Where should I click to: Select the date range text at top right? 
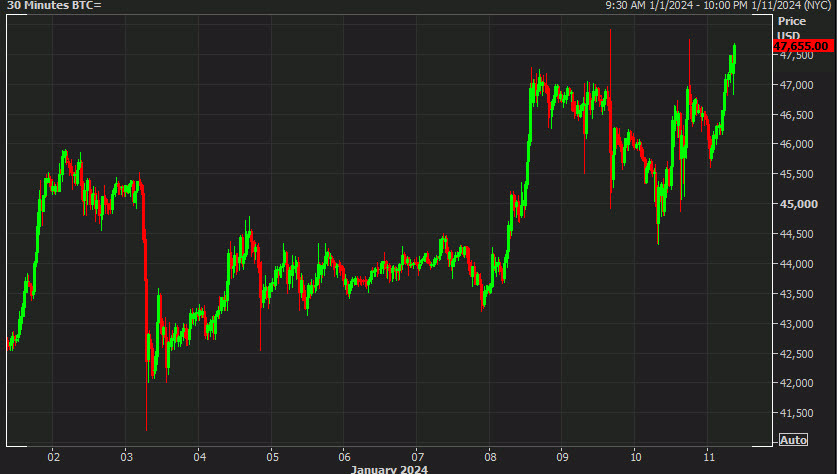point(719,6)
